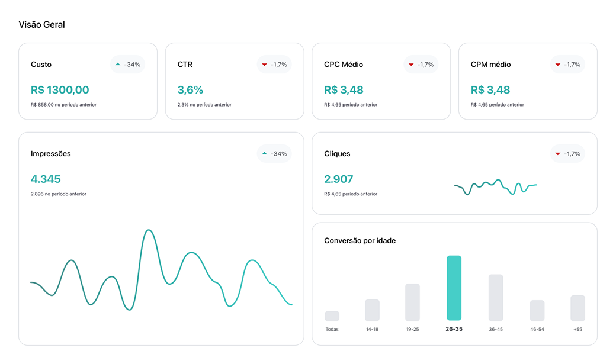Screen dimensions: 616x364
Task: Click the Cliques sparkline chart
Action: (x=495, y=186)
